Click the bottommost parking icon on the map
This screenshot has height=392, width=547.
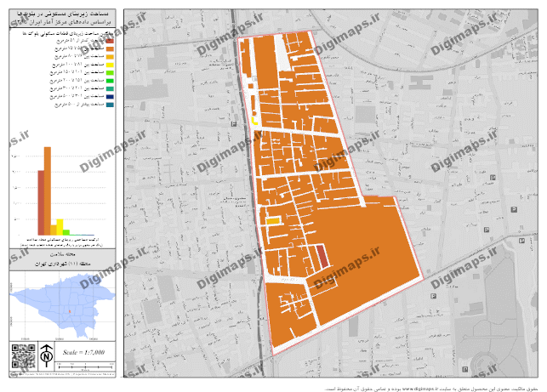point(465,369)
